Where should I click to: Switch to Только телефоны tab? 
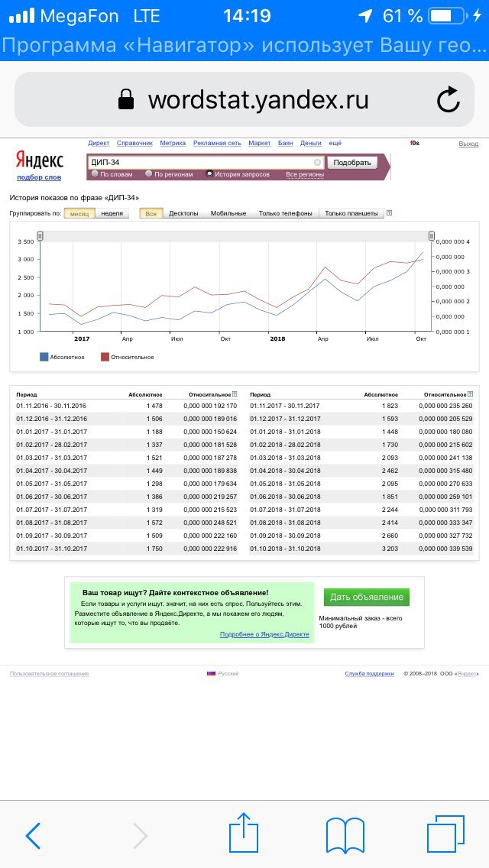[285, 214]
